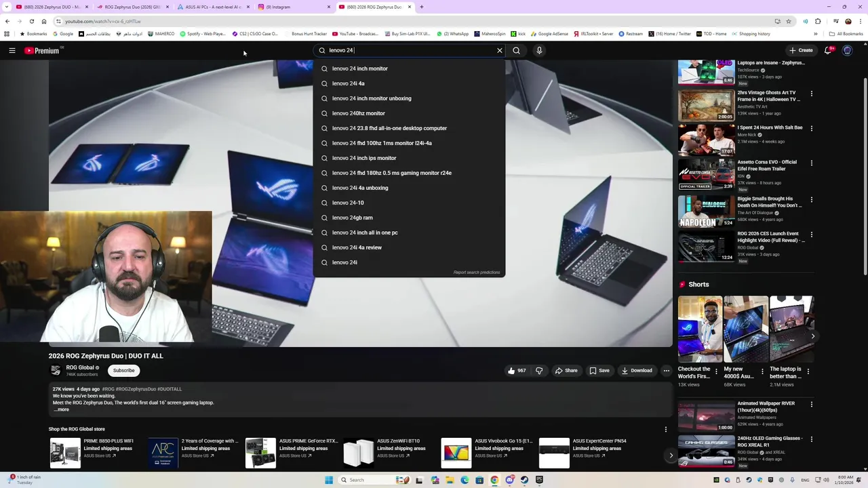Image resolution: width=868 pixels, height=488 pixels.
Task: Download the current video
Action: (x=637, y=371)
